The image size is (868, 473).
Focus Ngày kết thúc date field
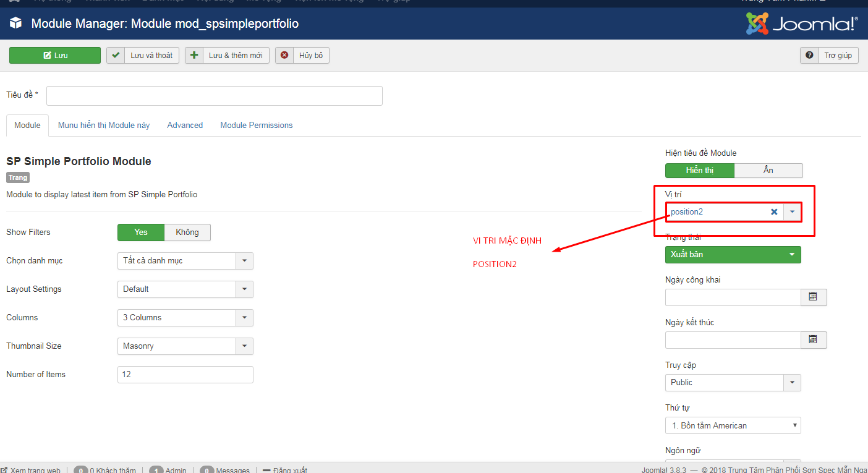(733, 340)
